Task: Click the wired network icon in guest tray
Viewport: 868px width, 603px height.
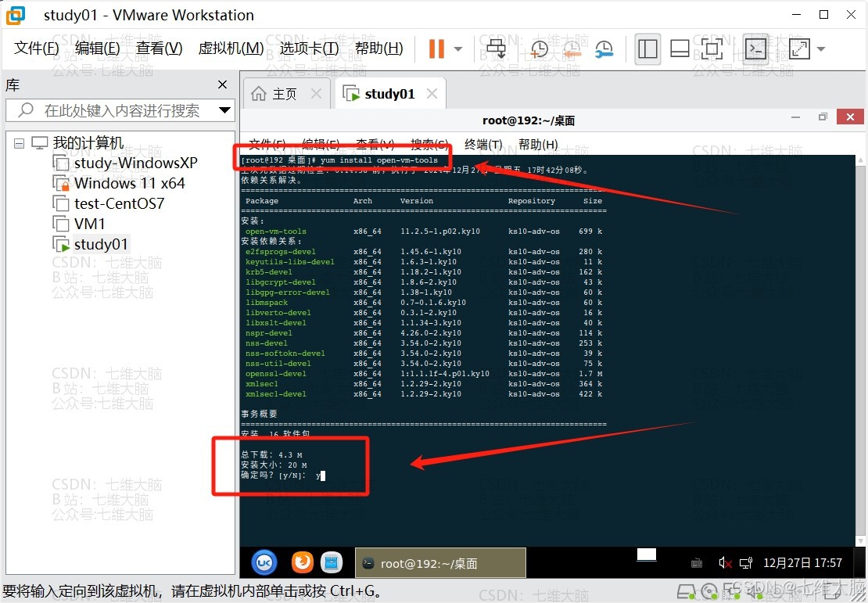Action: (746, 563)
